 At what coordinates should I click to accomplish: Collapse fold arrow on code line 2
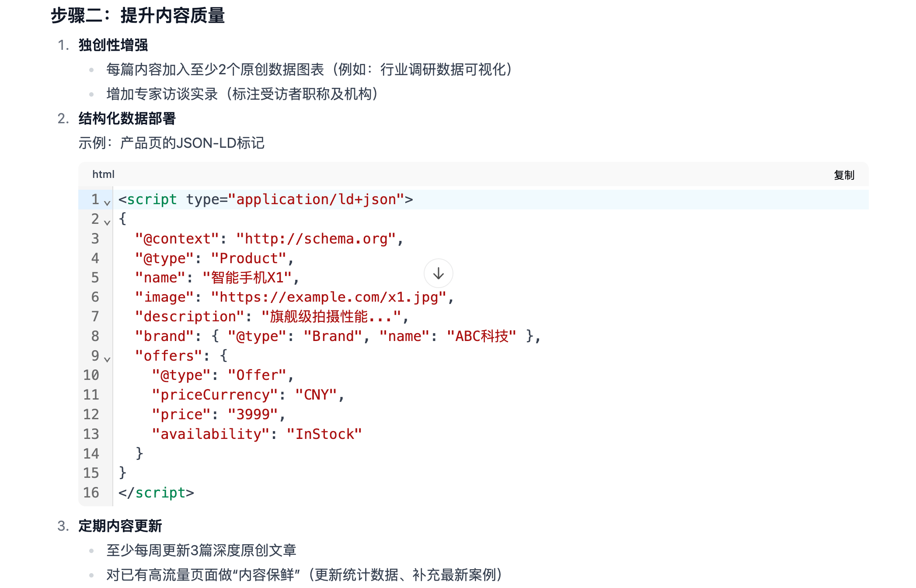click(107, 222)
